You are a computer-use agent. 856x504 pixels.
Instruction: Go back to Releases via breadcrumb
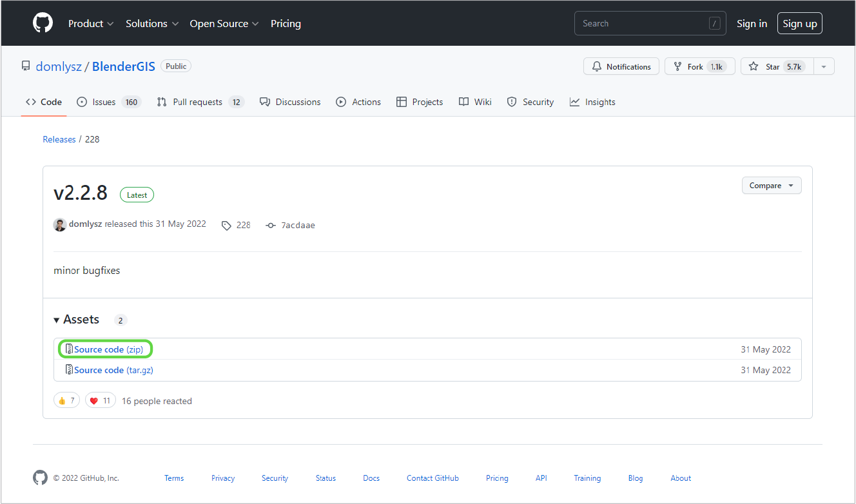click(59, 139)
